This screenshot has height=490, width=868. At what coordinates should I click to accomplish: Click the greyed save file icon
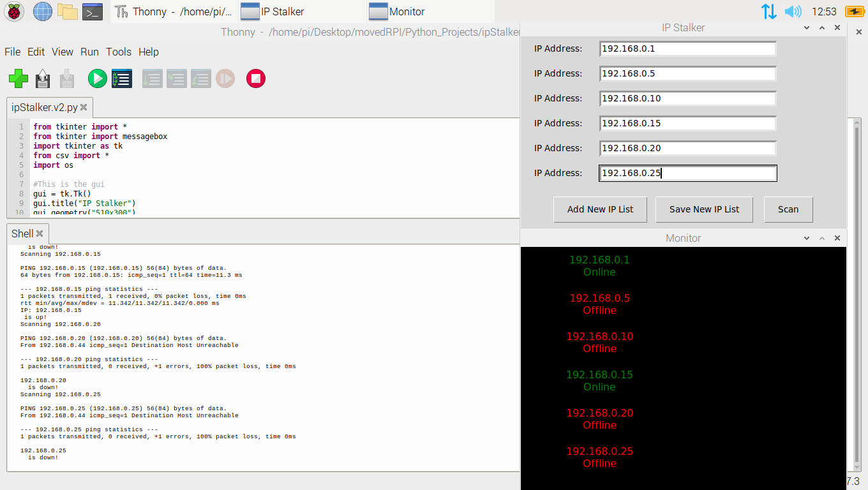67,78
